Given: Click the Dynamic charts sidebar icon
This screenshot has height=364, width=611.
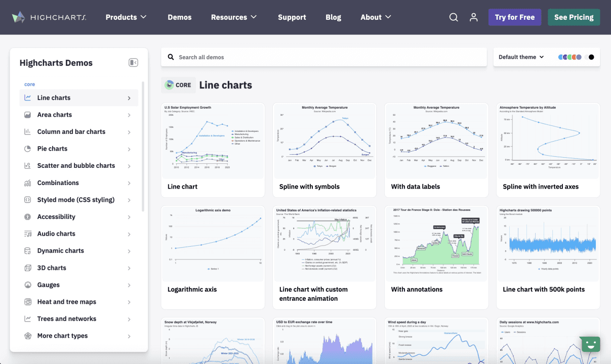Looking at the screenshot, I should click(28, 251).
